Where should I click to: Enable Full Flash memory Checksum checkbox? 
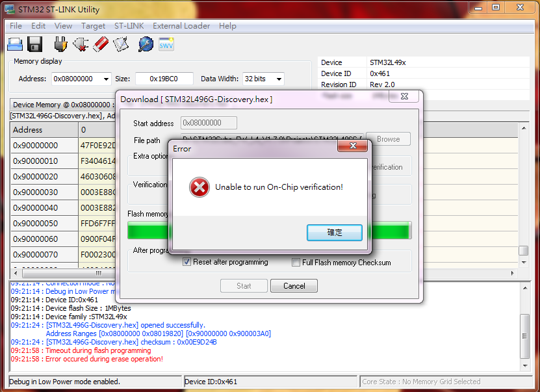coord(296,263)
